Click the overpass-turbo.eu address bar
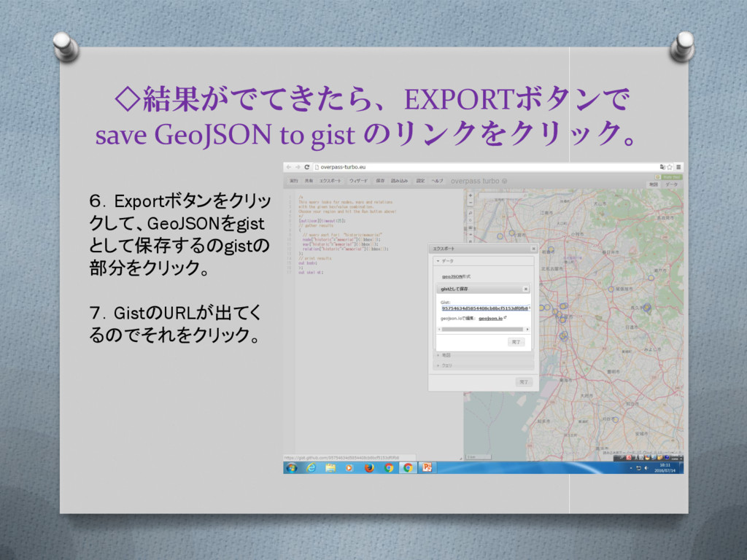This screenshot has width=747, height=560. pos(485,167)
